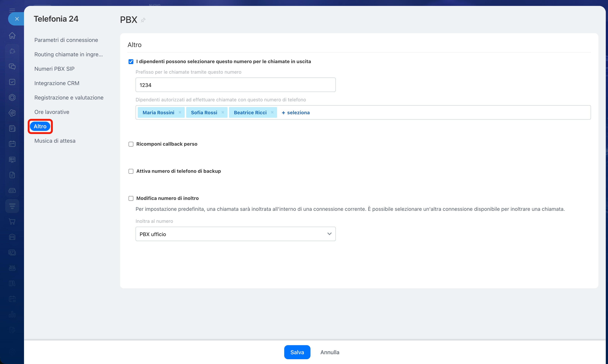Enable Attiva numero di telefono di backup

(x=131, y=171)
